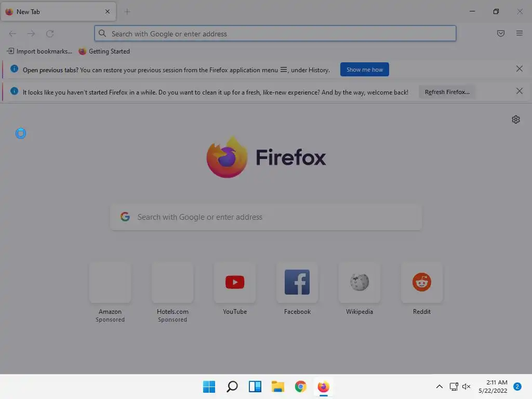This screenshot has width=532, height=399.
Task: Click the Google G logo in search box
Action: point(125,217)
